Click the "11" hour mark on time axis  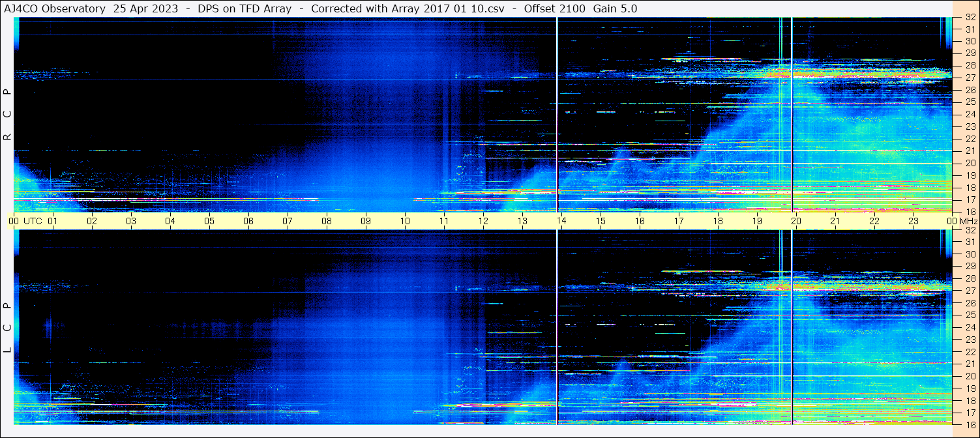pyautogui.click(x=444, y=221)
